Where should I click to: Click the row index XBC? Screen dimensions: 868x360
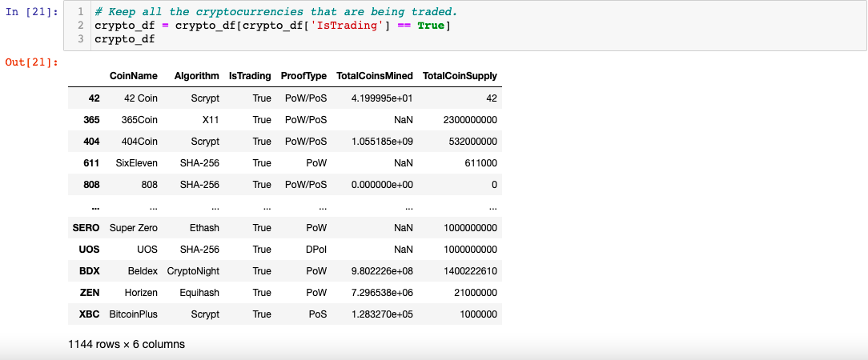coord(90,314)
